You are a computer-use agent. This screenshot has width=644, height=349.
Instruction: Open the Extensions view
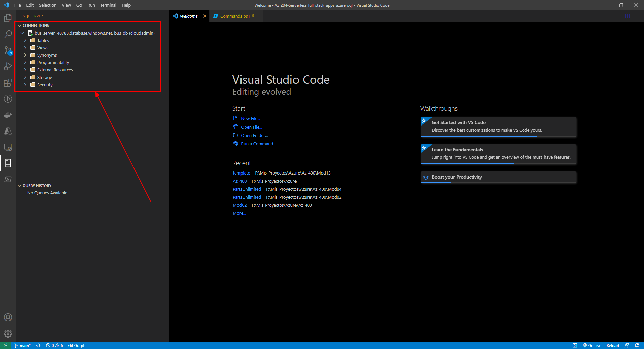click(8, 83)
